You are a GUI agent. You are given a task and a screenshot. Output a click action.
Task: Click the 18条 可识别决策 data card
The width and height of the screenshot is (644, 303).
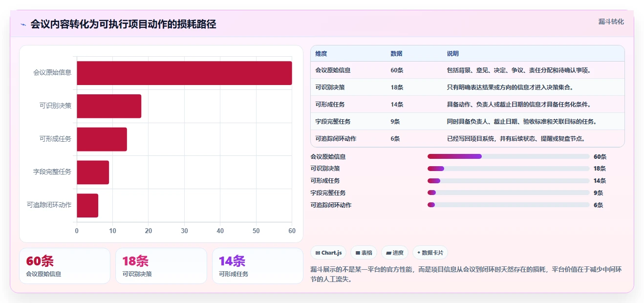161,266
